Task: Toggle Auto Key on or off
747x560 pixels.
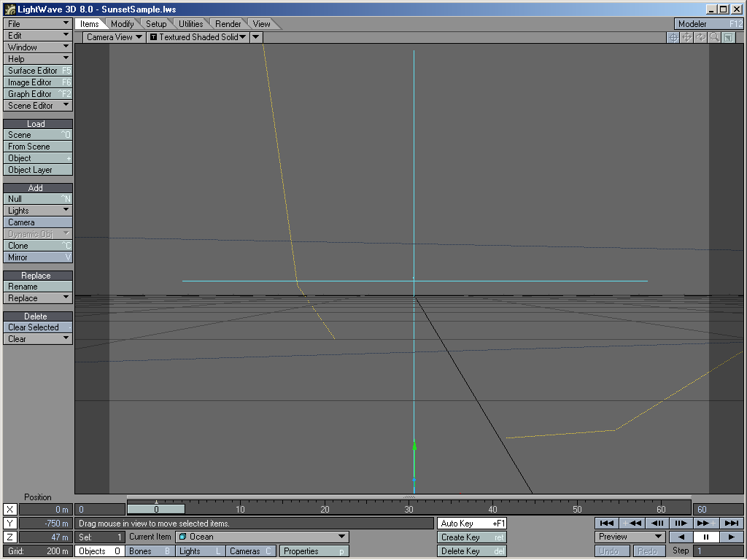Action: (472, 524)
